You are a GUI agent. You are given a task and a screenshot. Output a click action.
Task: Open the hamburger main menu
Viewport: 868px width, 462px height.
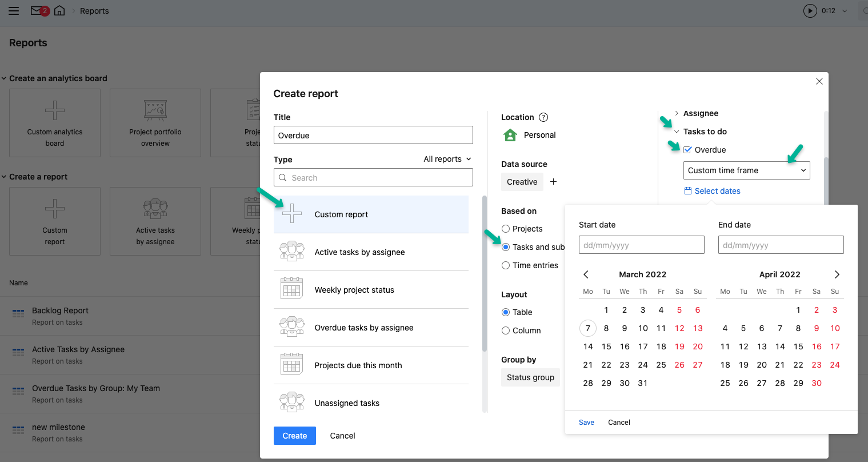coord(14,11)
